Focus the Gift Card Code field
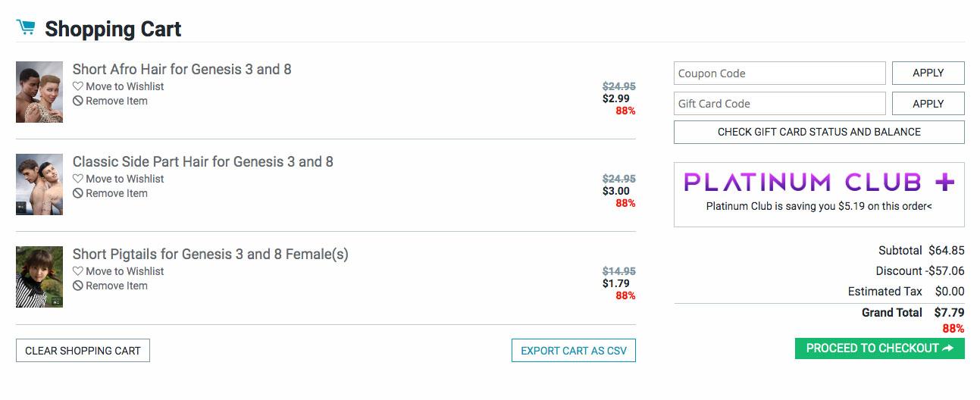 click(x=779, y=104)
